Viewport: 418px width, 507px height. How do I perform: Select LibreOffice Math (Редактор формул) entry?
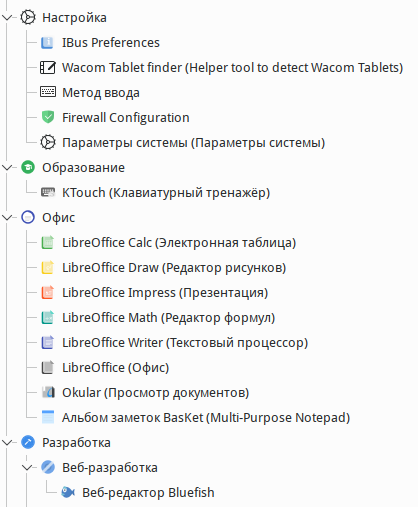pos(168,318)
